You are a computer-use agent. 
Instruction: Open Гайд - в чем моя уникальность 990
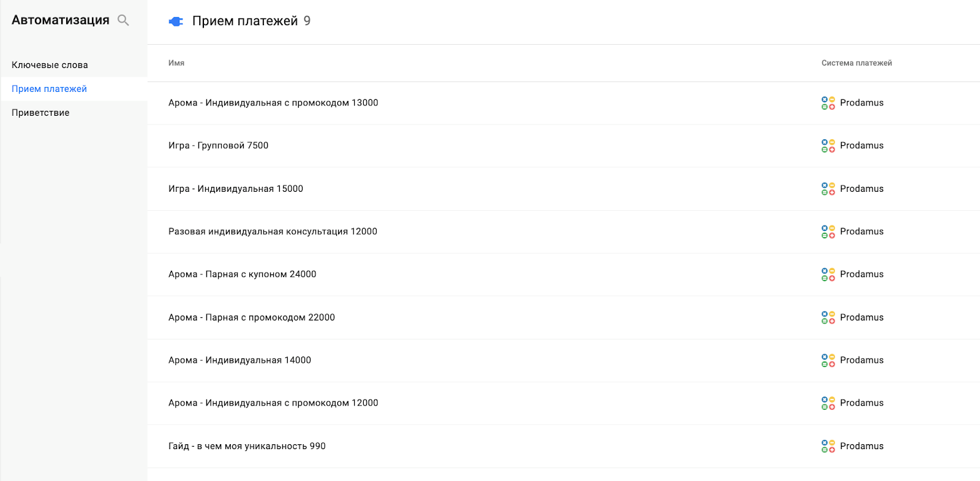(x=247, y=446)
